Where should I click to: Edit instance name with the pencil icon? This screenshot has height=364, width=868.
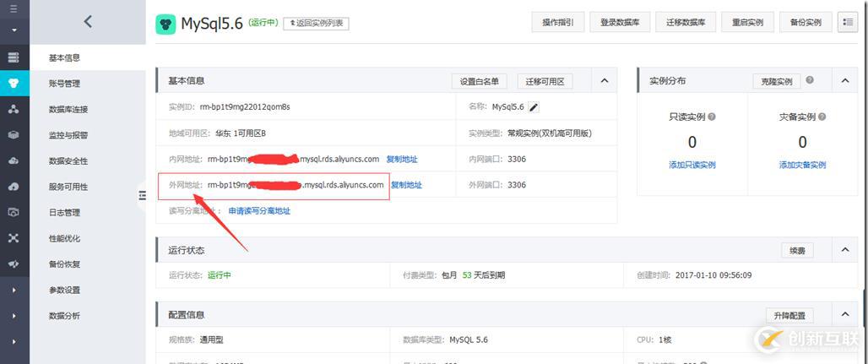pyautogui.click(x=534, y=107)
